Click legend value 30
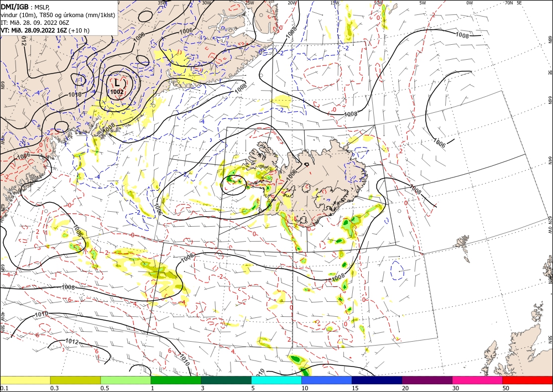Viewport: 553px width, 392px height. pos(456,388)
